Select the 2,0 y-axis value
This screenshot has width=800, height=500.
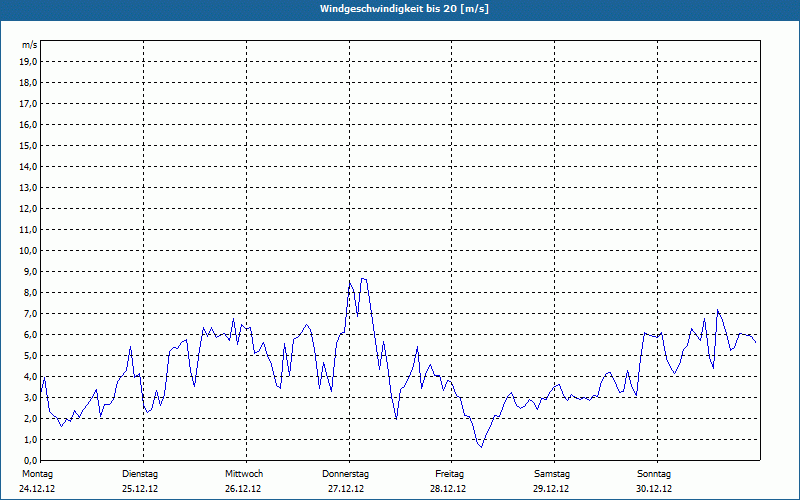click(30, 418)
